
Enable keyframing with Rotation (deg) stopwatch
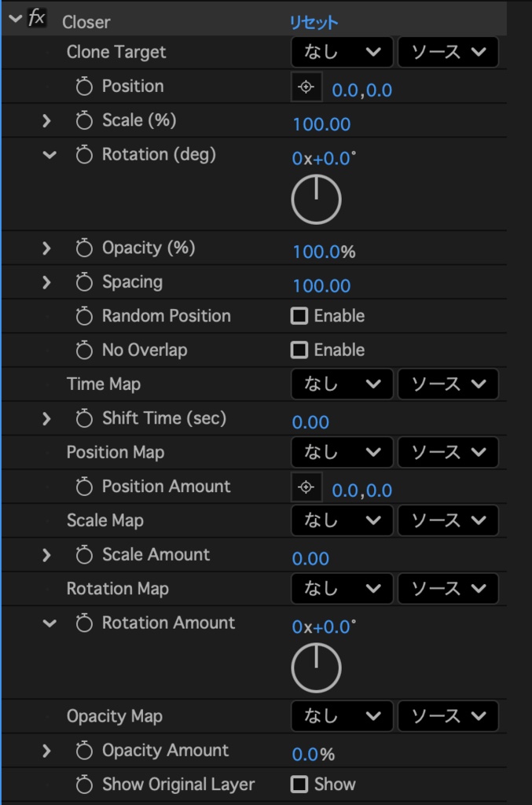84,155
